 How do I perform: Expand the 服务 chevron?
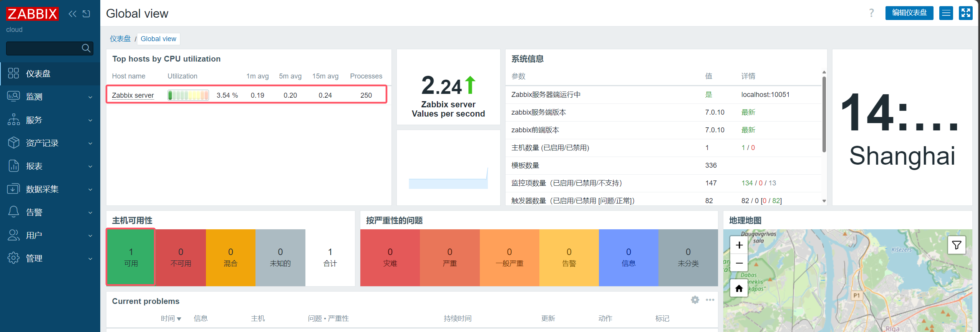90,120
